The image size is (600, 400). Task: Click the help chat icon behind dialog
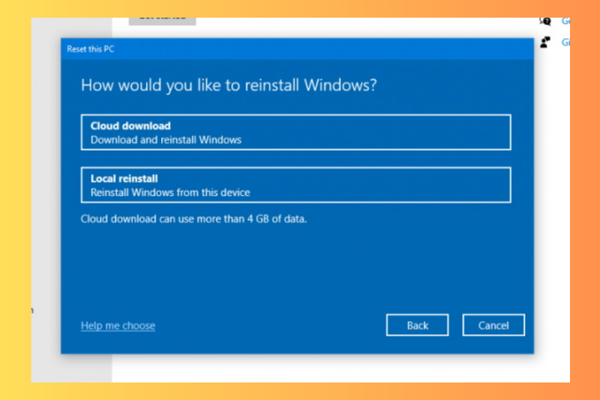pos(545,21)
